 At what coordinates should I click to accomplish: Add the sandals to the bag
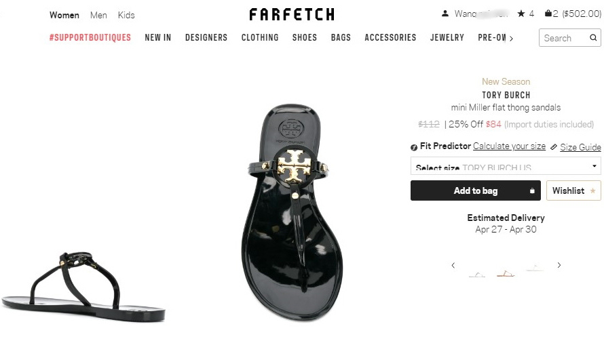tap(476, 190)
